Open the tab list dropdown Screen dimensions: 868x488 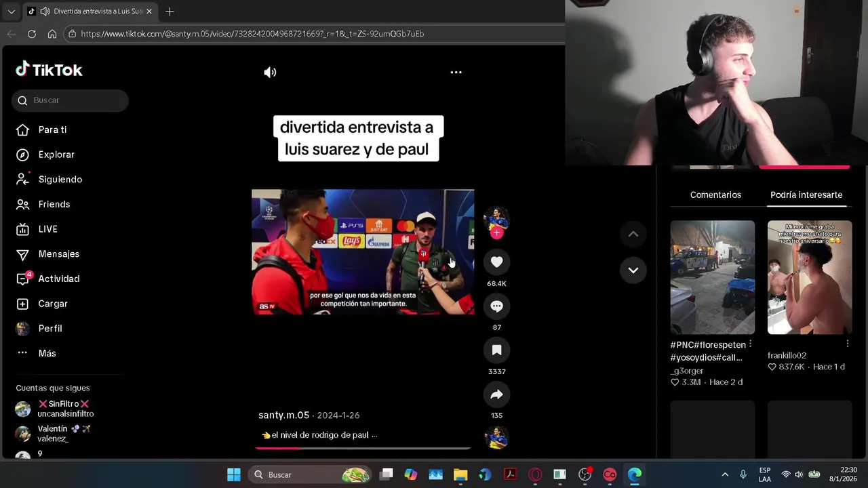pos(11,12)
